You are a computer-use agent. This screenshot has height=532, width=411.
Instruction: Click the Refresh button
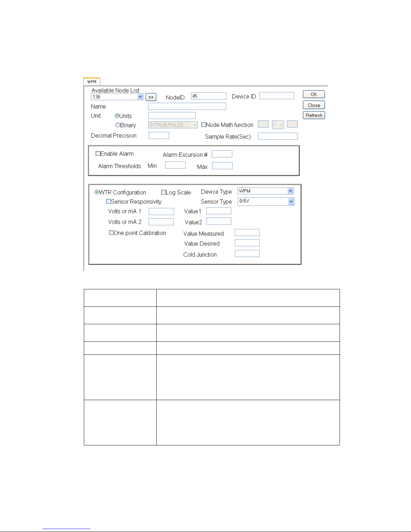[x=314, y=115]
